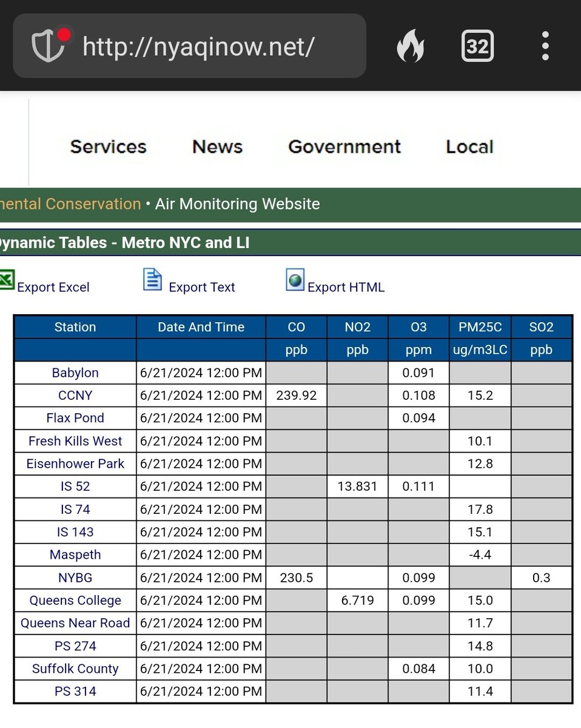The height and width of the screenshot is (728, 581).
Task: Click the Station column header
Action: click(75, 327)
